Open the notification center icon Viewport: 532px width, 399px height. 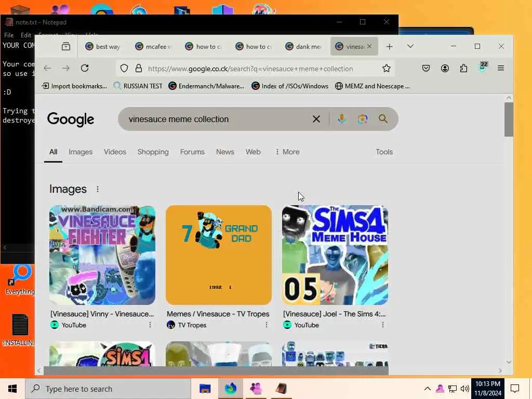(x=515, y=389)
